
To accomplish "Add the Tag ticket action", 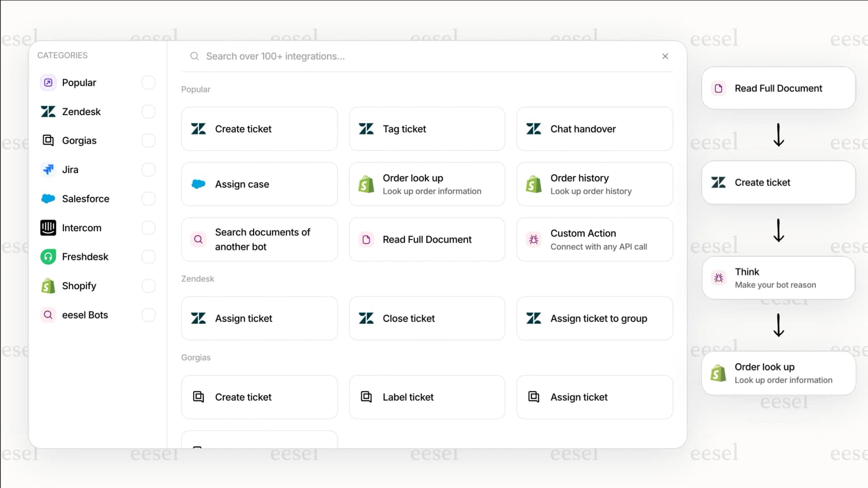I will (x=427, y=129).
